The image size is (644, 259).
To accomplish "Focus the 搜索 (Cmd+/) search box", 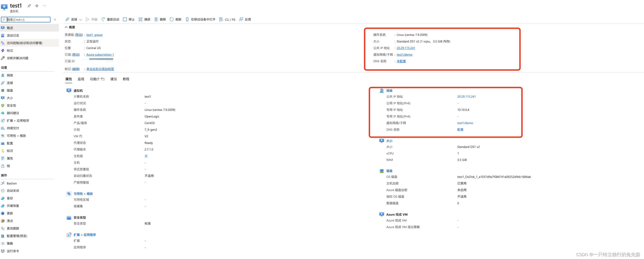I will (26, 20).
